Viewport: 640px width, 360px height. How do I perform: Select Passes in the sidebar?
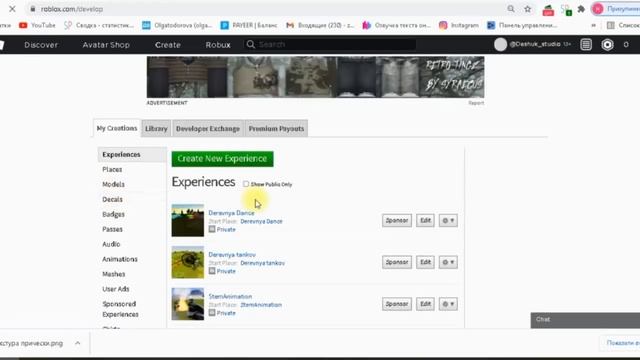(x=112, y=229)
